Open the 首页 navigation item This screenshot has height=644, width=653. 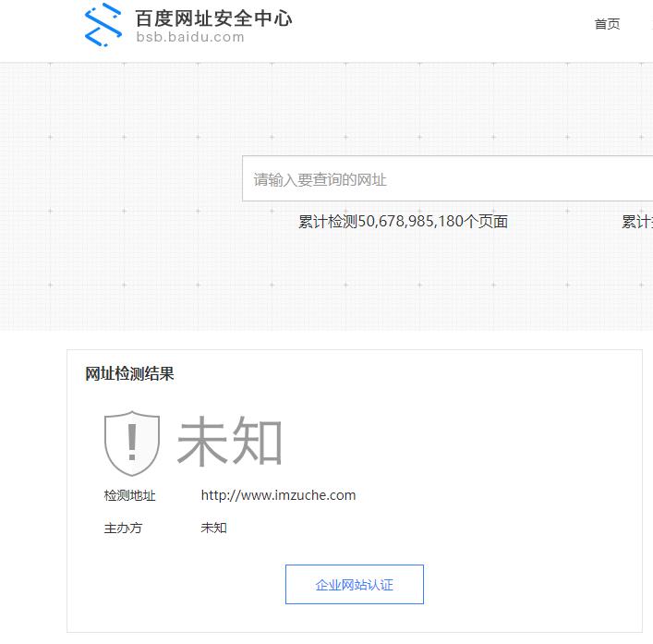[x=607, y=24]
